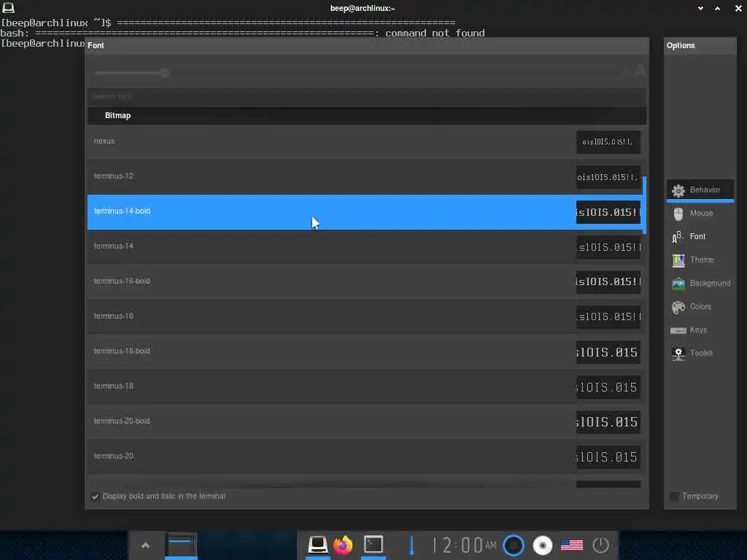Click the Behavior gear icon
The width and height of the screenshot is (747, 560).
678,190
